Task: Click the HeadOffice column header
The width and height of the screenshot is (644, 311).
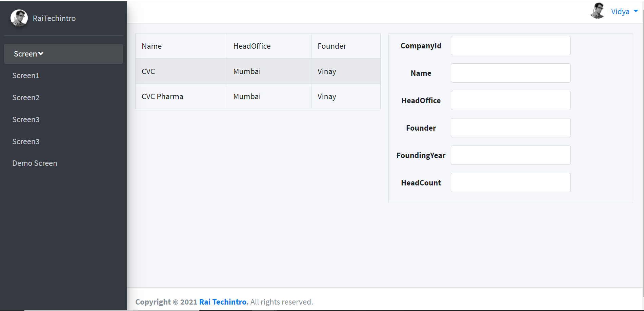Action: [252, 46]
